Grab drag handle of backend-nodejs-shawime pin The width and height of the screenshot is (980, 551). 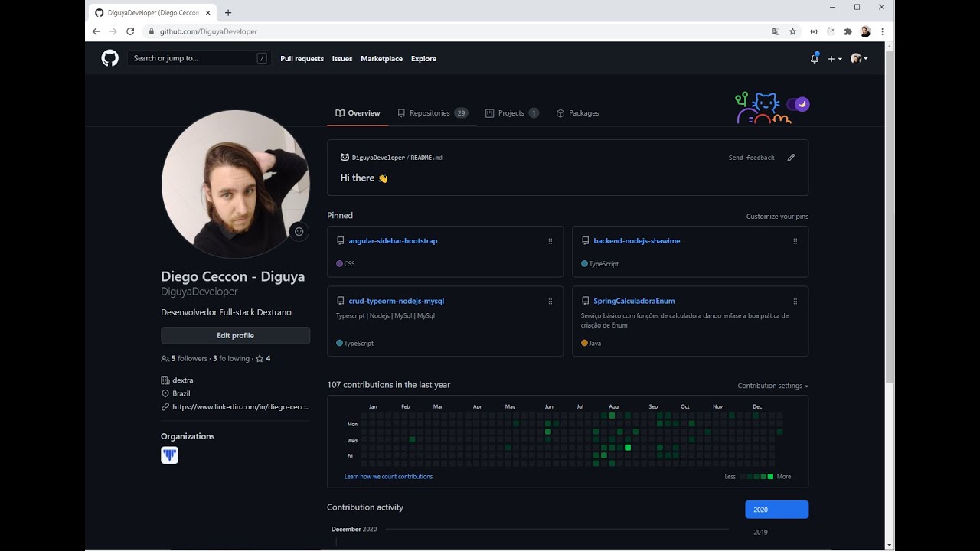click(x=795, y=241)
